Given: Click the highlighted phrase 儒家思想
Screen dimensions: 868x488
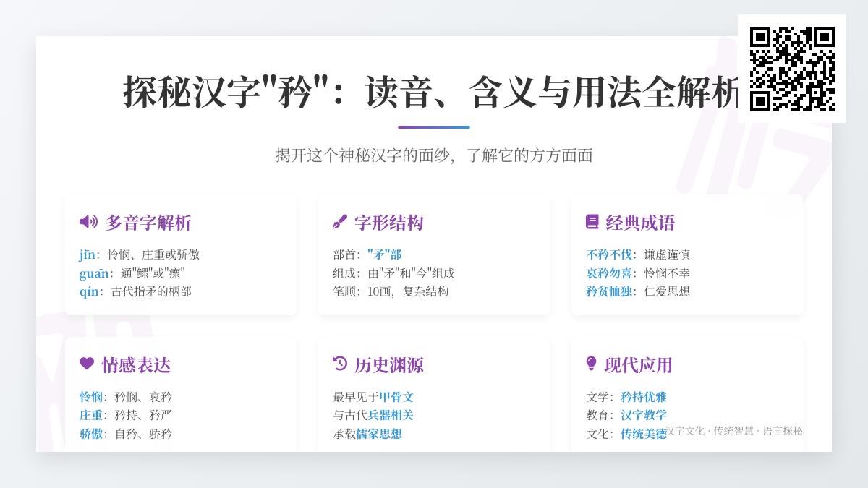Looking at the screenshot, I should point(379,434).
